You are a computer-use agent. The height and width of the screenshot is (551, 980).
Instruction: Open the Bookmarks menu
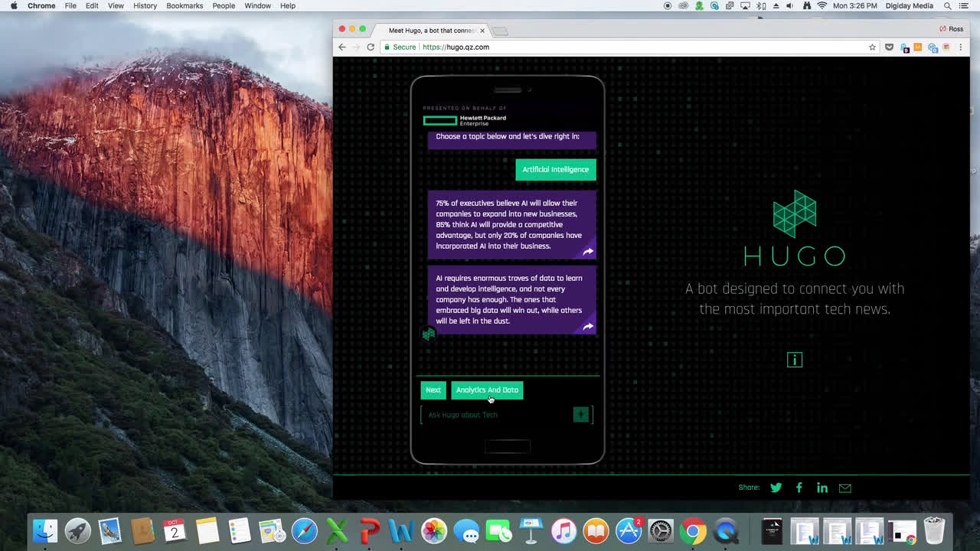click(x=185, y=5)
